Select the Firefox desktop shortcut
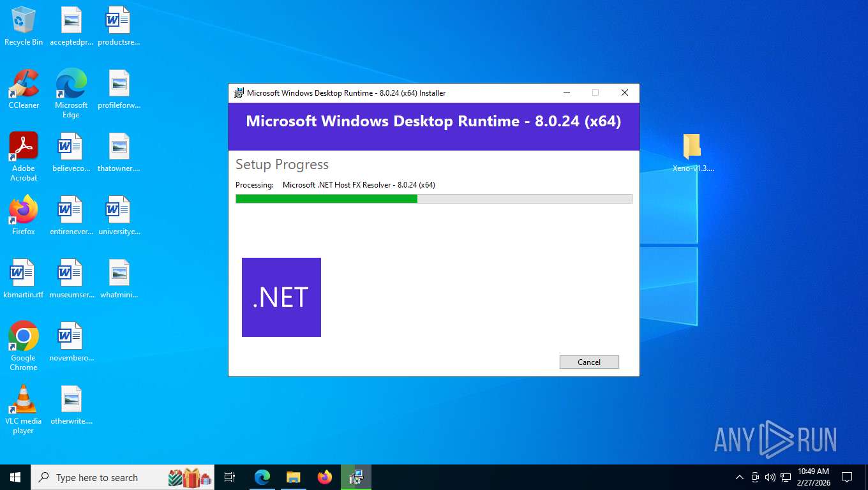868x490 pixels. [24, 216]
